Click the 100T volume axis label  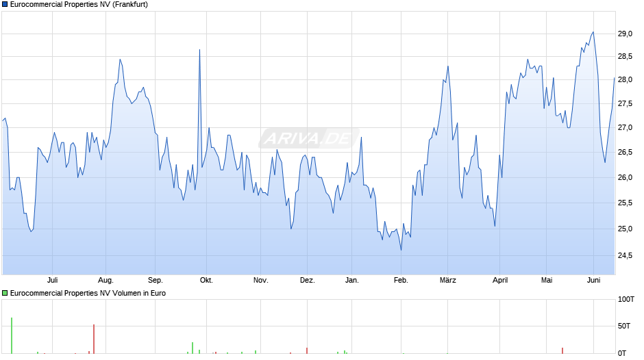(x=626, y=299)
